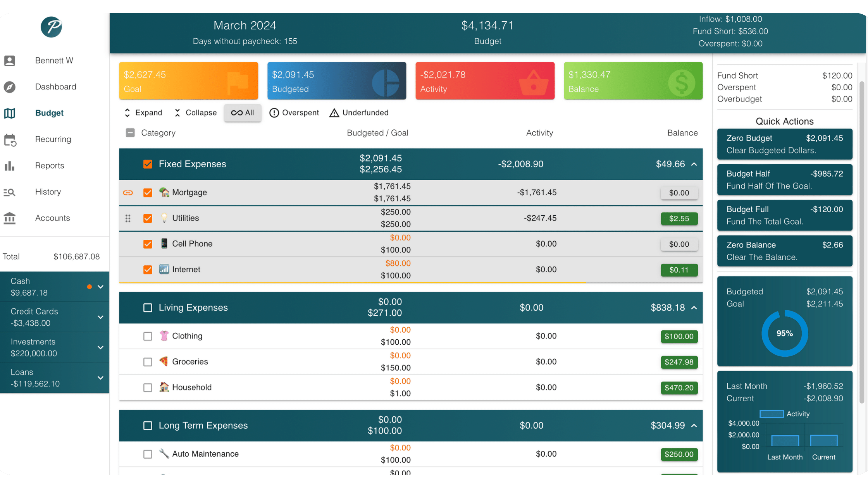Check the Living Expenses group checkbox
This screenshot has height=488, width=868.
click(x=148, y=308)
